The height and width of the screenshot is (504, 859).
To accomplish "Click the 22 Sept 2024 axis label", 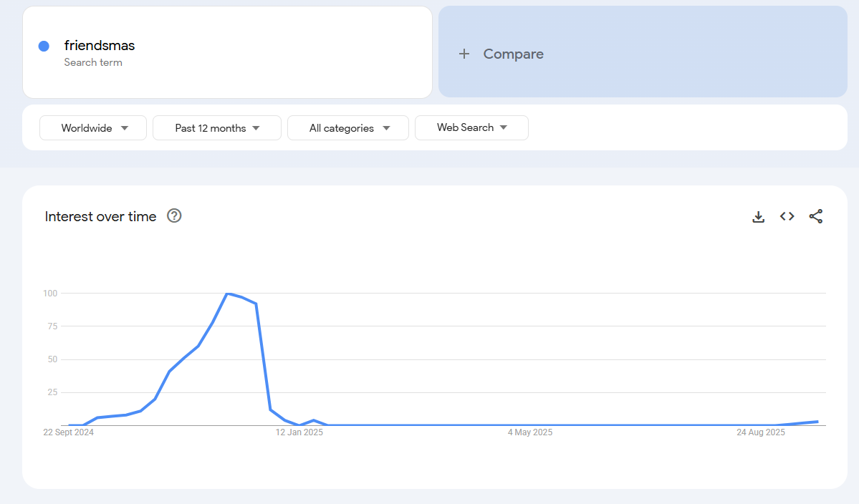I will 69,432.
